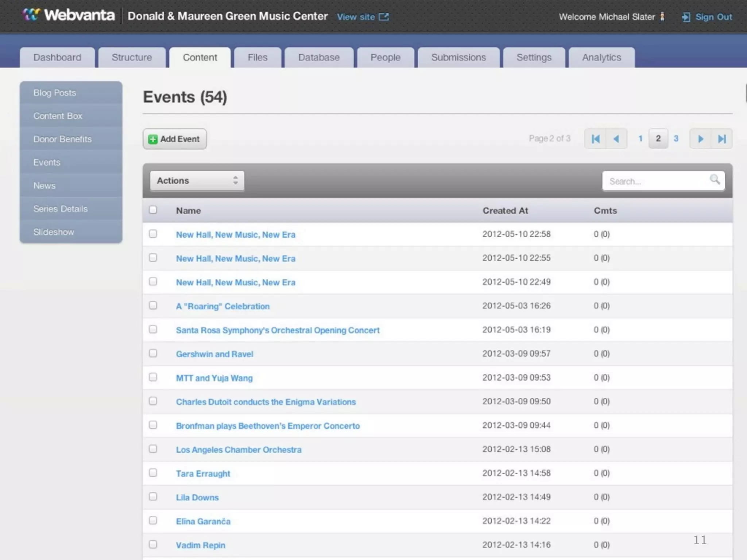The image size is (747, 560).
Task: Open the MTT and Yuja Wang event
Action: [x=214, y=378]
